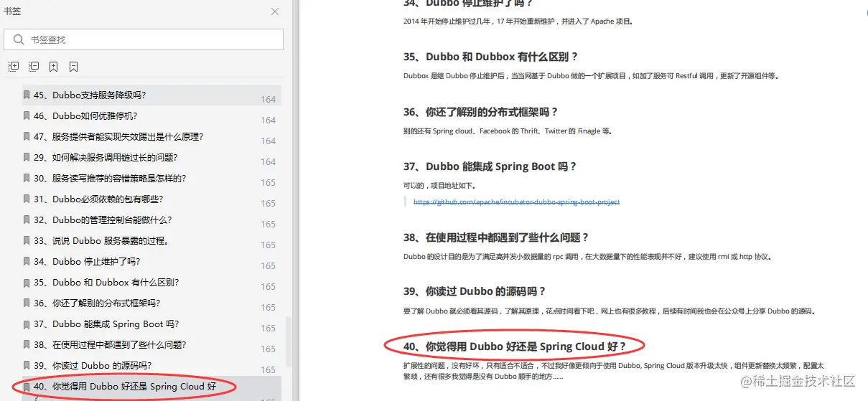Image resolution: width=868 pixels, height=401 pixels.
Task: Click heading 36、你还了解别的分布式框架吗? in document
Action: click(480, 112)
